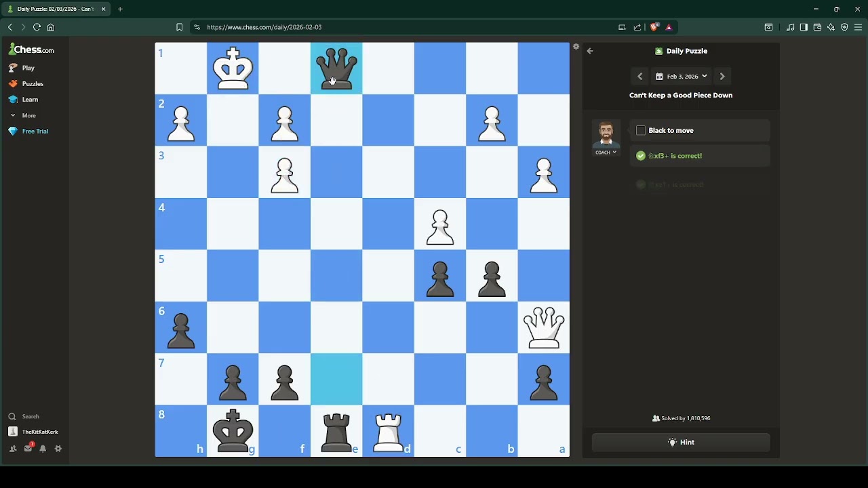Bookmark this page
Screen dimensions: 868x488
tap(179, 27)
